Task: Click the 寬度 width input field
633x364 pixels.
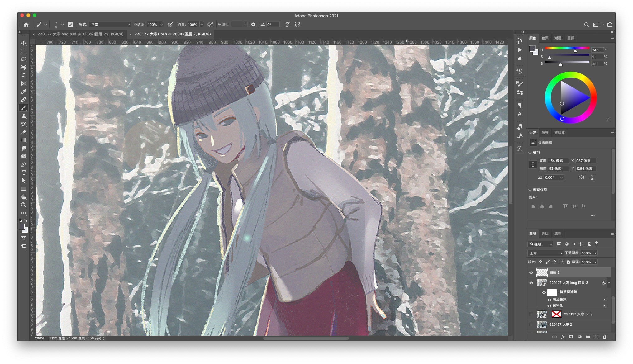Action: pyautogui.click(x=558, y=161)
